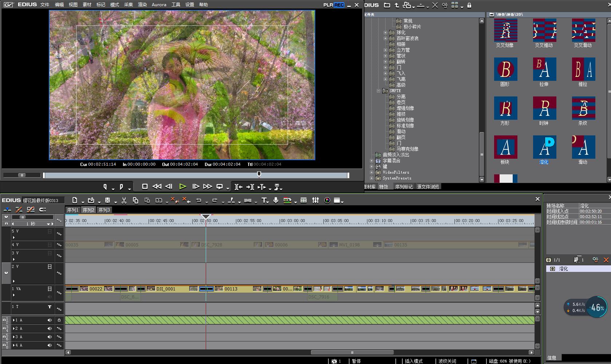Click the Save project floppy icon
This screenshot has width=611, height=364.
[107, 200]
